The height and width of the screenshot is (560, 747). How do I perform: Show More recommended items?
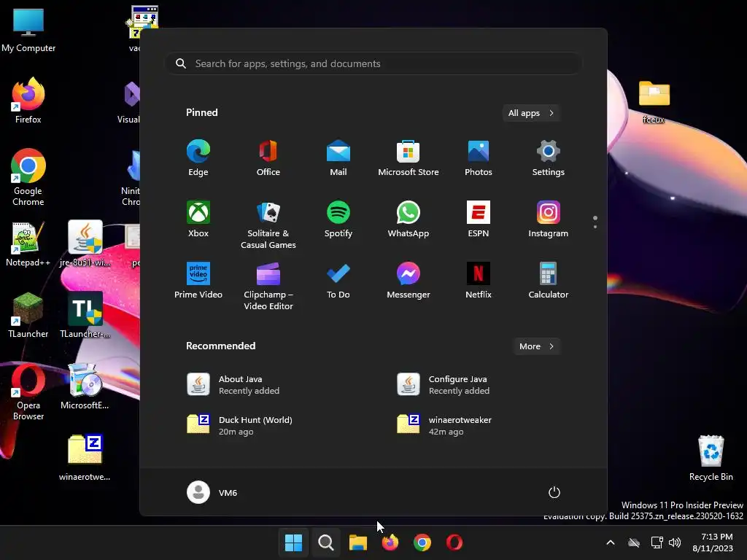[536, 346]
